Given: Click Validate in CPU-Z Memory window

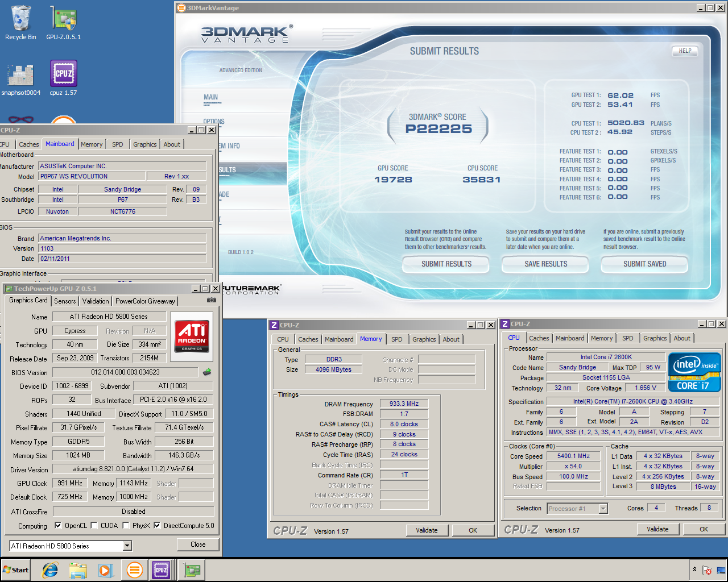Looking at the screenshot, I should pos(427,530).
